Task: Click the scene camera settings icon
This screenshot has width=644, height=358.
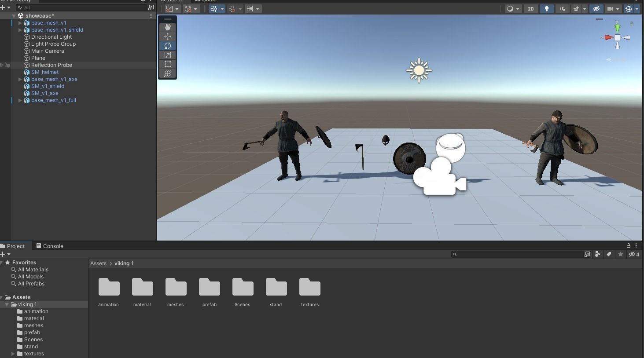Action: tap(610, 9)
